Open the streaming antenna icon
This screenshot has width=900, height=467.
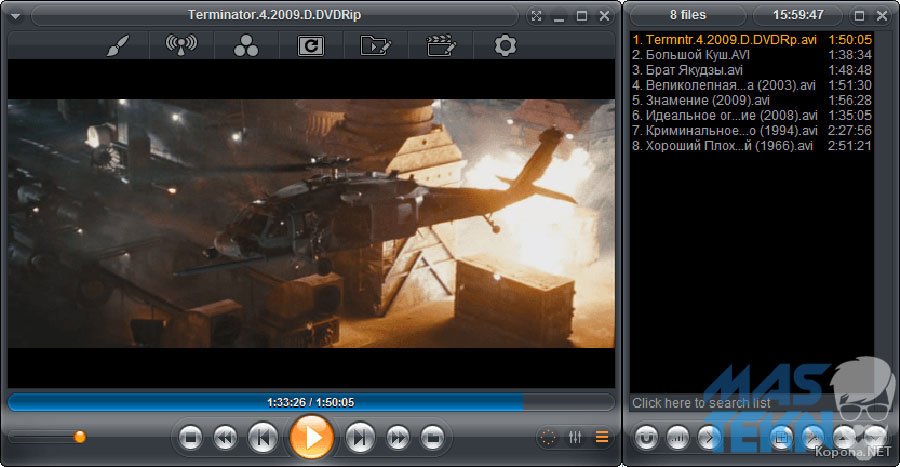tap(181, 45)
